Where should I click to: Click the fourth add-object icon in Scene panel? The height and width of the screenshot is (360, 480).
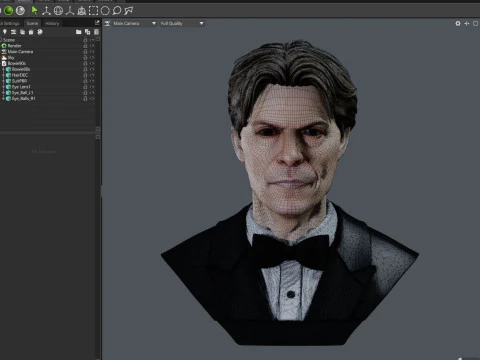tap(31, 32)
